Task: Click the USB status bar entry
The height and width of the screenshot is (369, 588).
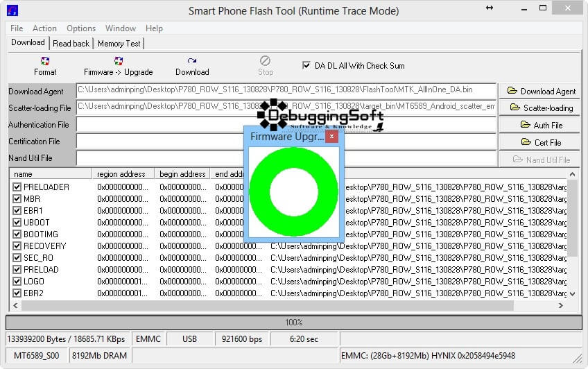Action: point(190,339)
